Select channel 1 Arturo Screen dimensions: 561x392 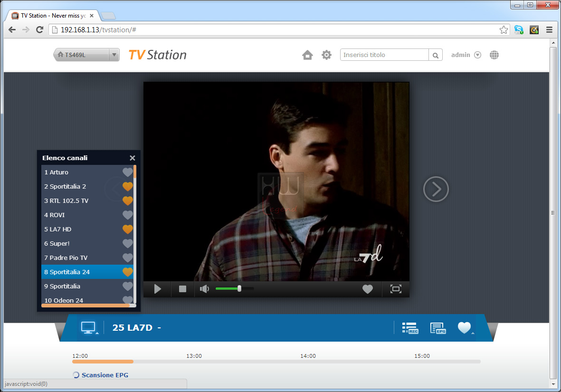point(87,172)
